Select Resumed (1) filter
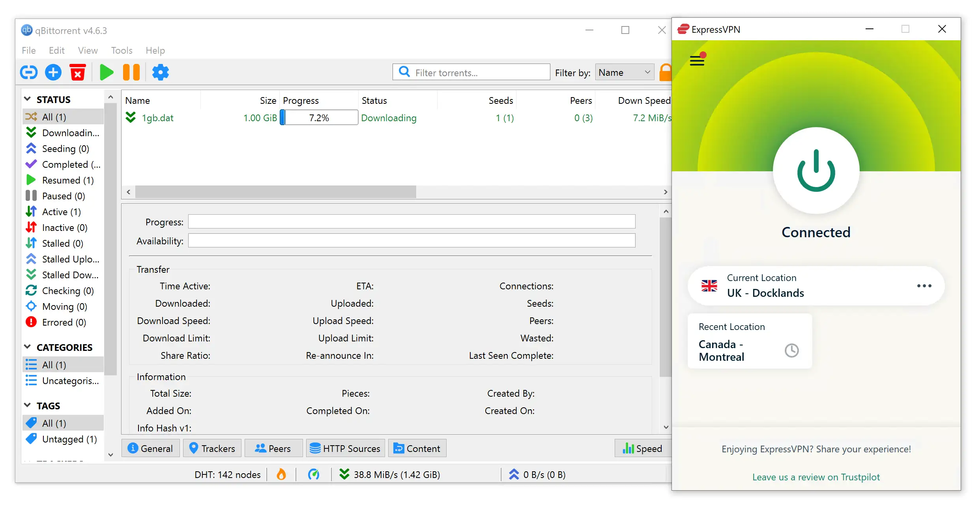The height and width of the screenshot is (506, 980). [x=63, y=180]
